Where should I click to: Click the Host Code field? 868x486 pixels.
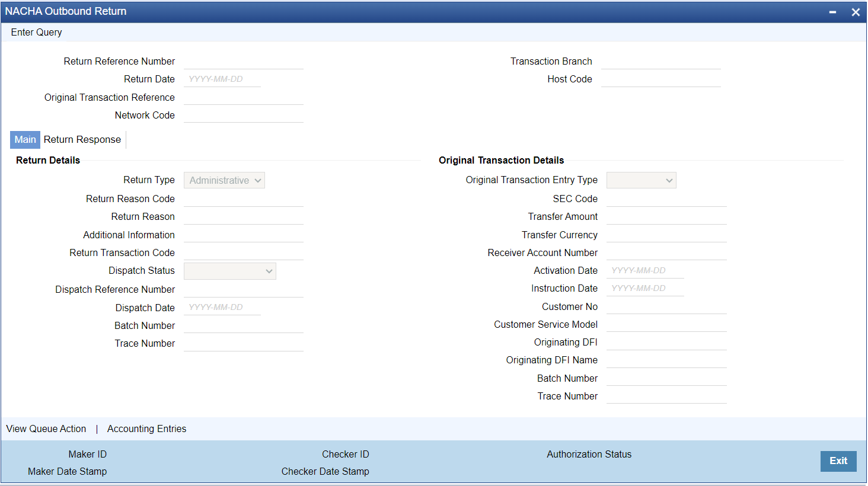point(661,79)
